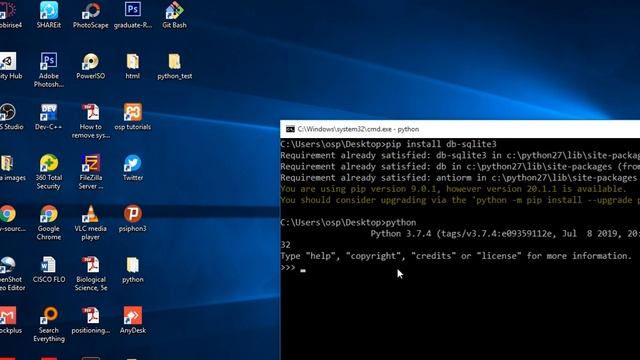Open VLC media player shortcut

pos(91,222)
